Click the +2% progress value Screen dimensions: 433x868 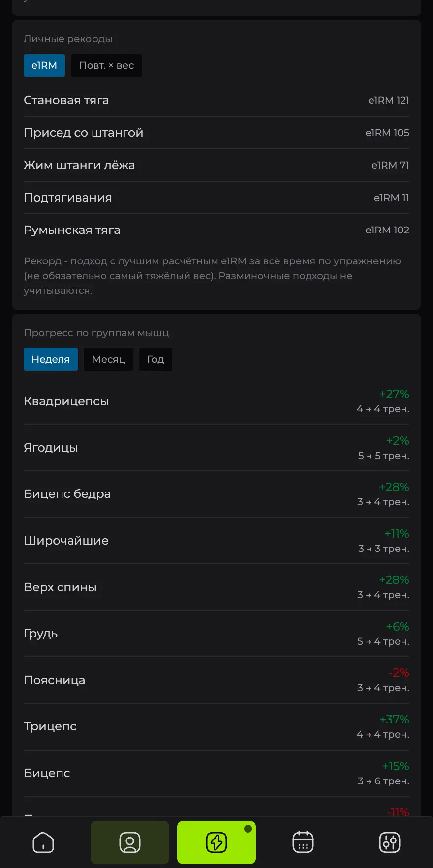pos(398,441)
